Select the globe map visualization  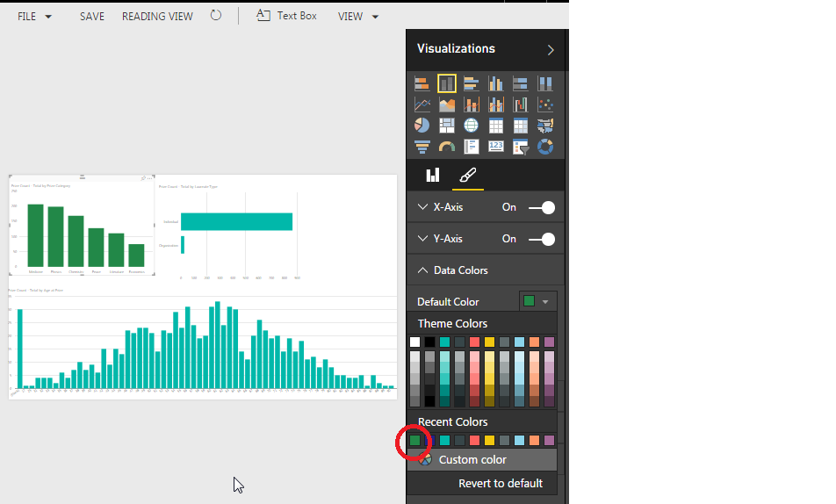point(472,126)
